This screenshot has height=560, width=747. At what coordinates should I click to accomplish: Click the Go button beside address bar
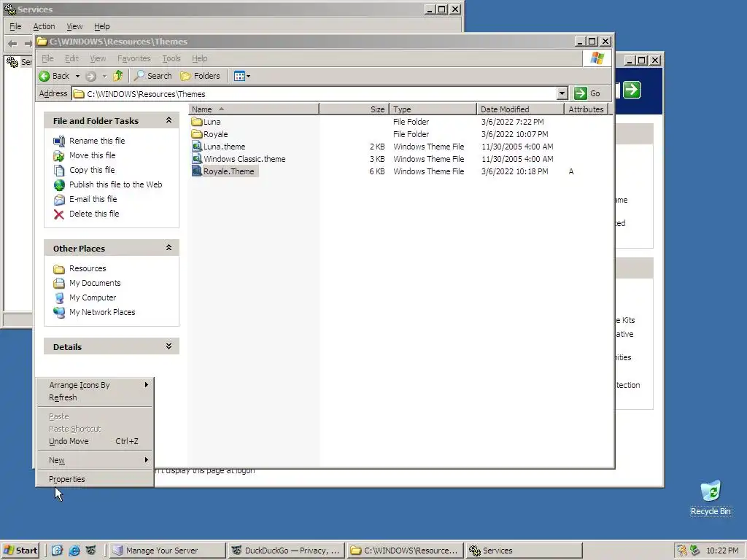(587, 93)
